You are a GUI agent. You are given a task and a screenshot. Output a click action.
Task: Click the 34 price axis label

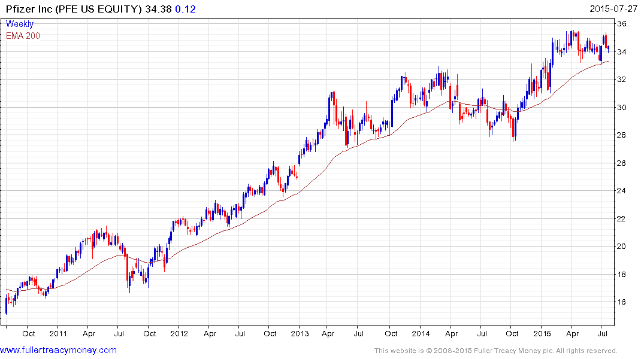tap(621, 51)
